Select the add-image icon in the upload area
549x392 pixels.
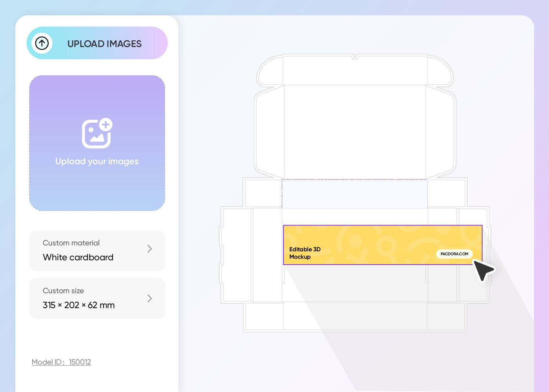[97, 134]
